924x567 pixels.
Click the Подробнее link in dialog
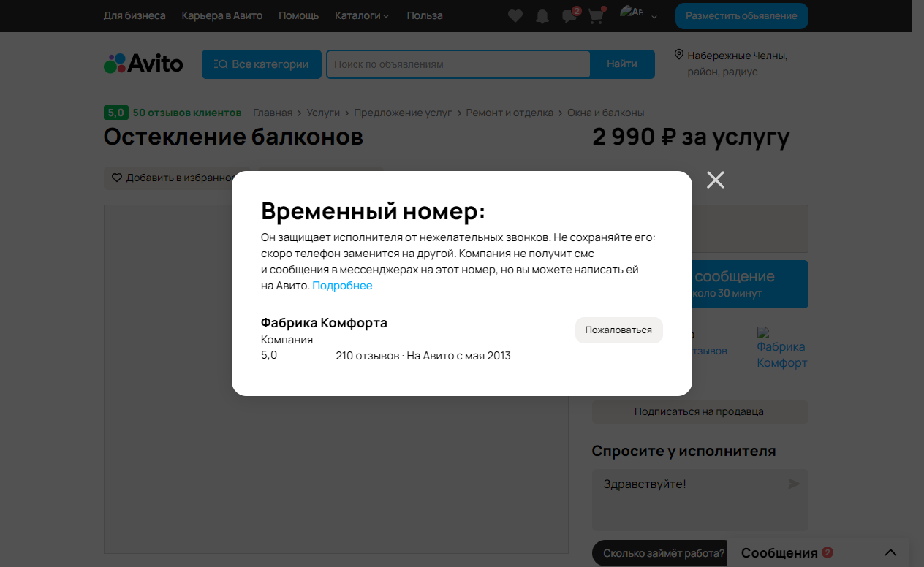[342, 286]
